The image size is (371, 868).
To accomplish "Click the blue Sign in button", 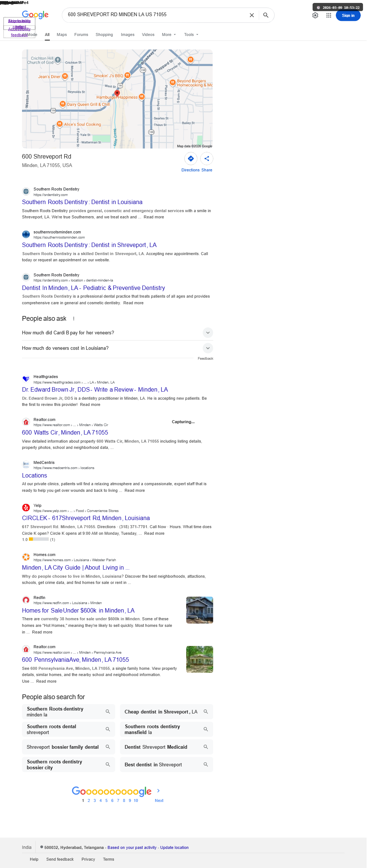I will (x=348, y=15).
